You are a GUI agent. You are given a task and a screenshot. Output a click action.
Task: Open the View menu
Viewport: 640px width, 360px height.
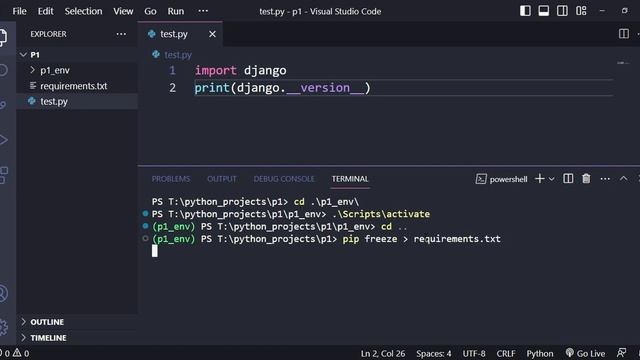[x=123, y=11]
